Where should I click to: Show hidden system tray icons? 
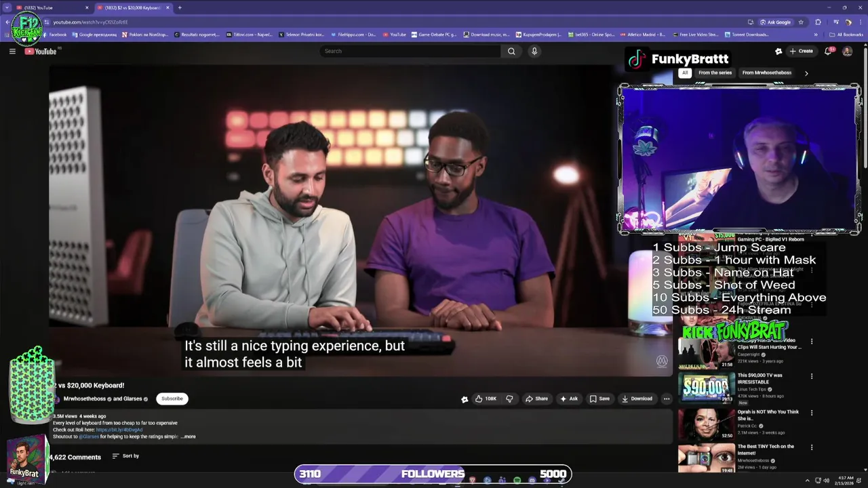807,481
